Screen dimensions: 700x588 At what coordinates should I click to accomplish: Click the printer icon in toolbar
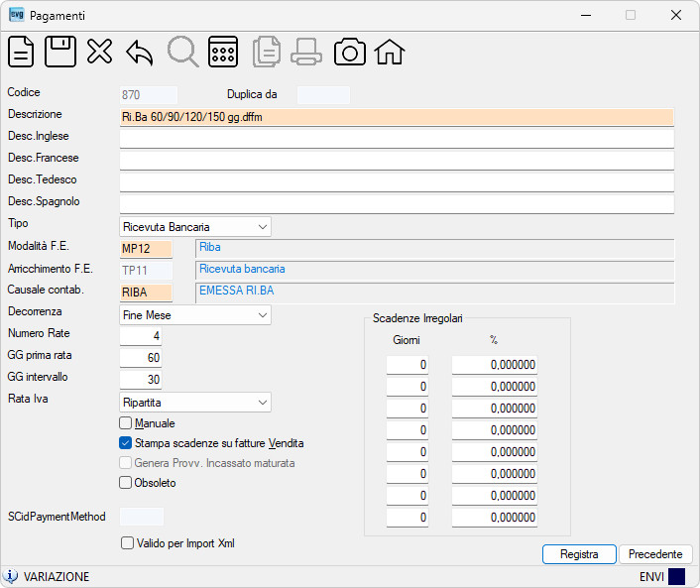point(306,53)
